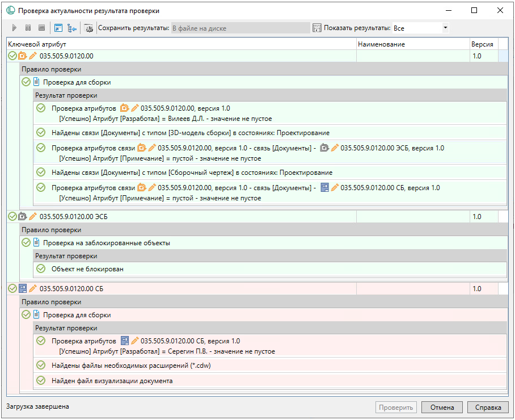Click the pause icon in the toolbar

pyautogui.click(x=28, y=27)
